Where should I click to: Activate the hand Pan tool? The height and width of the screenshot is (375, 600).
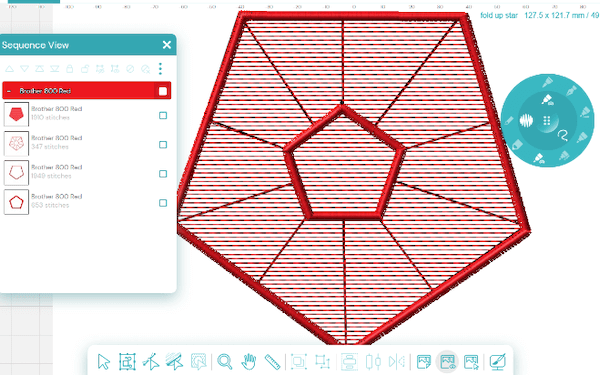[x=248, y=362]
